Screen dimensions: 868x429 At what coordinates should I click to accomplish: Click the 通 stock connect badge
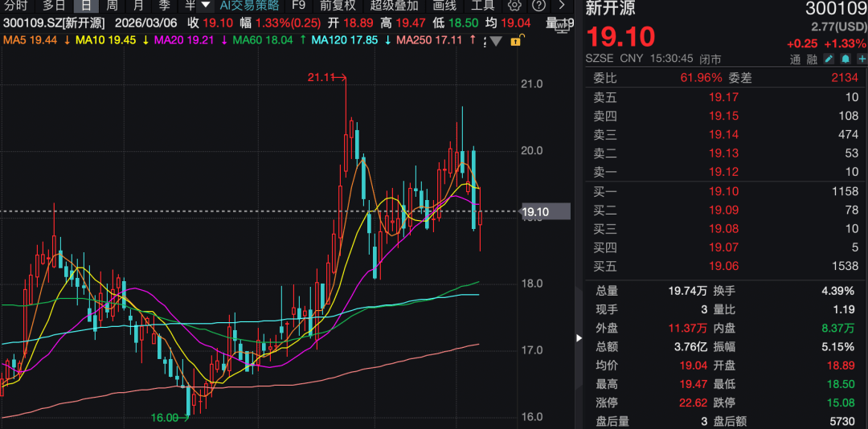pos(796,59)
